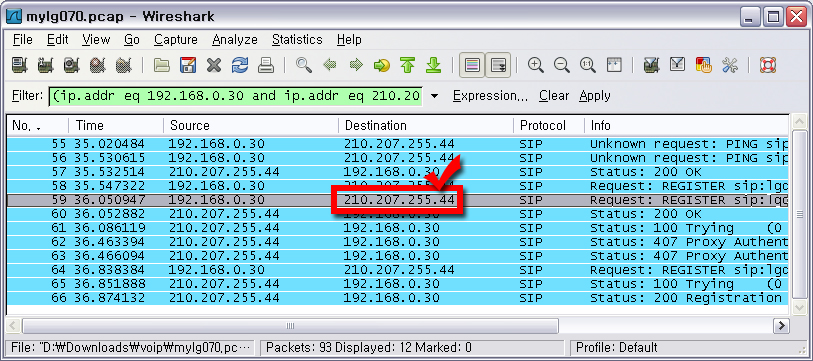Select packet 57 Status: 200 OK
Viewport: 813px width, 361px height.
coord(398,172)
